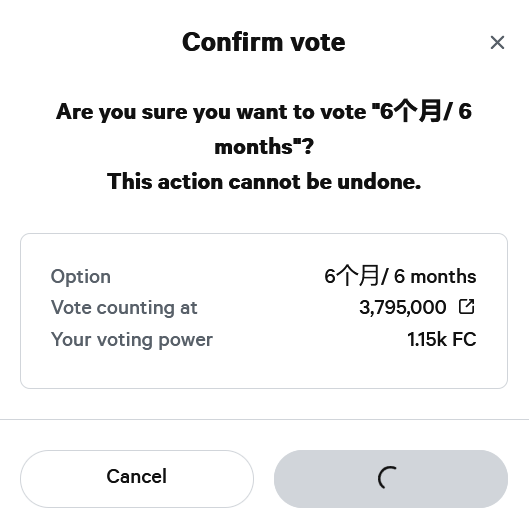This screenshot has width=529, height=522.
Task: Click the block number 3,795,000
Action: (x=402, y=307)
